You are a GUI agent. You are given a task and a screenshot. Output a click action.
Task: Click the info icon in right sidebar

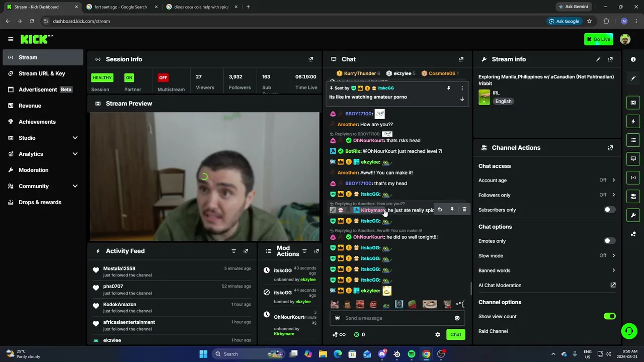click(x=633, y=59)
